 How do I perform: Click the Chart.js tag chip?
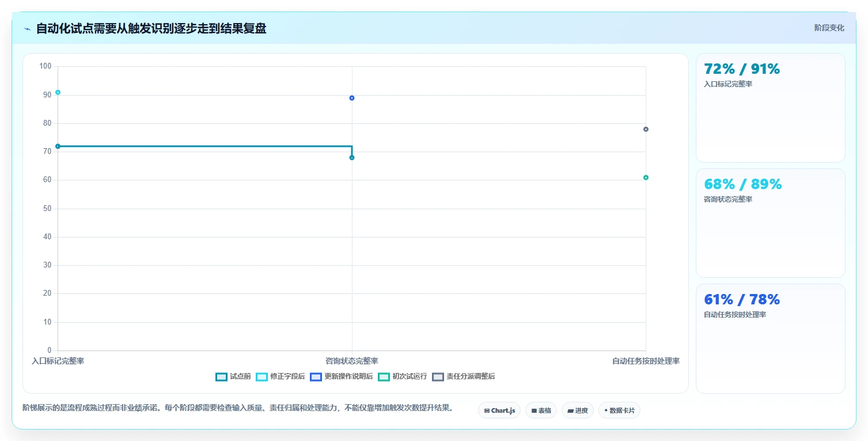point(499,410)
